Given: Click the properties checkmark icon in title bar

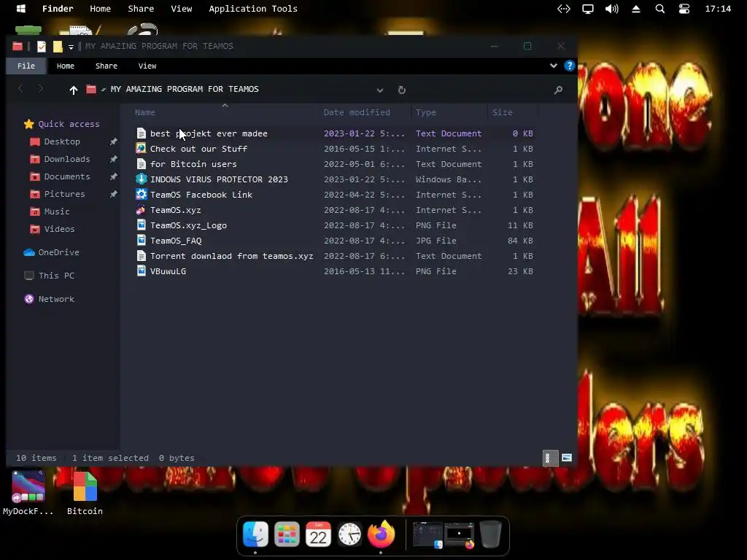Looking at the screenshot, I should [42, 46].
